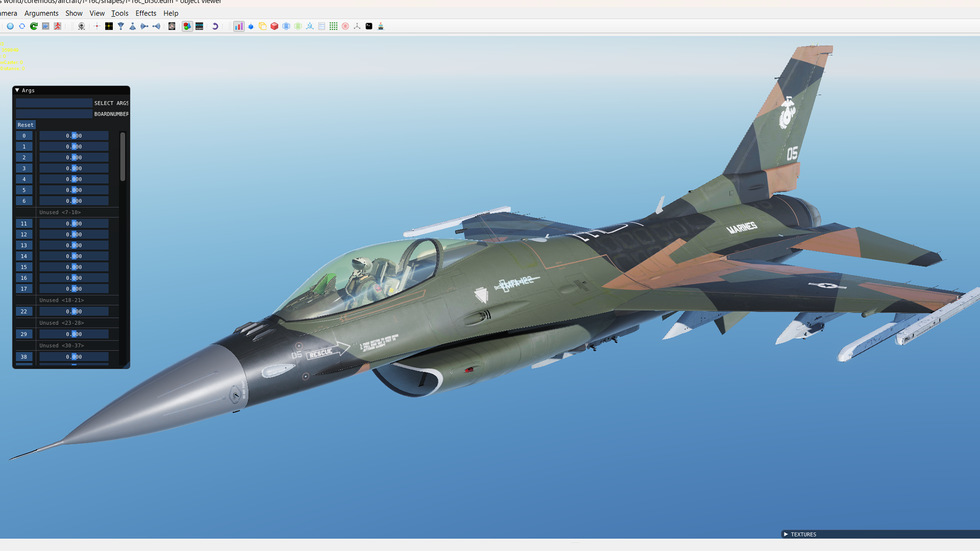Collapse the Args panel
The image size is (980, 551).
[17, 90]
